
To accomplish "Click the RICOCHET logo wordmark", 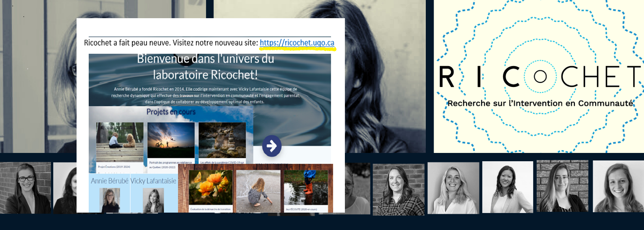I will click(x=540, y=76).
